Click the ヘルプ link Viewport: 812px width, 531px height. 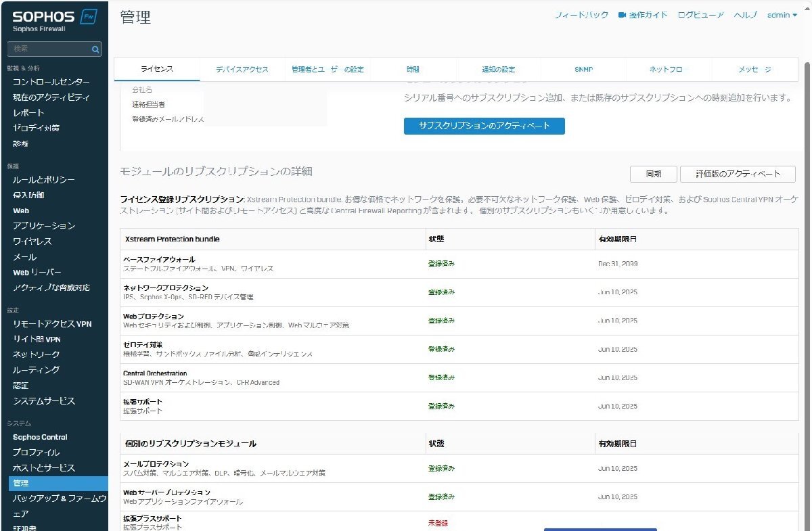click(745, 15)
